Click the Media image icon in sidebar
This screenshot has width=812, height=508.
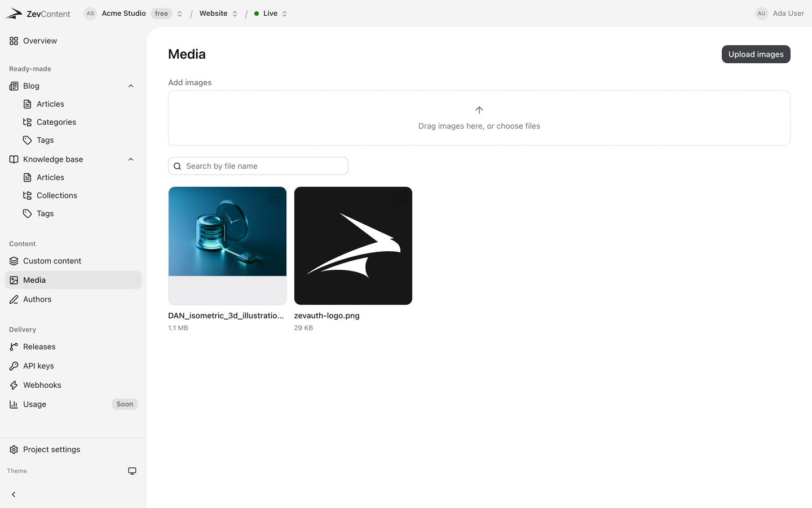click(14, 280)
